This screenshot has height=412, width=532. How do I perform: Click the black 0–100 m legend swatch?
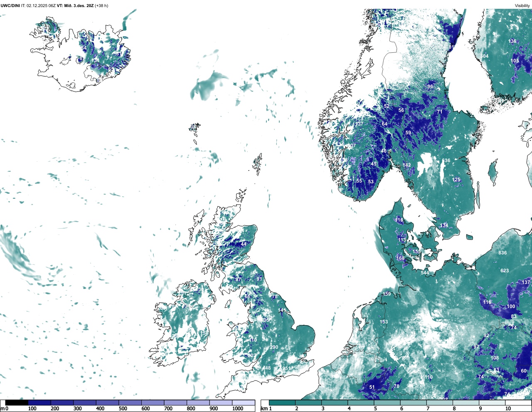tap(17, 402)
